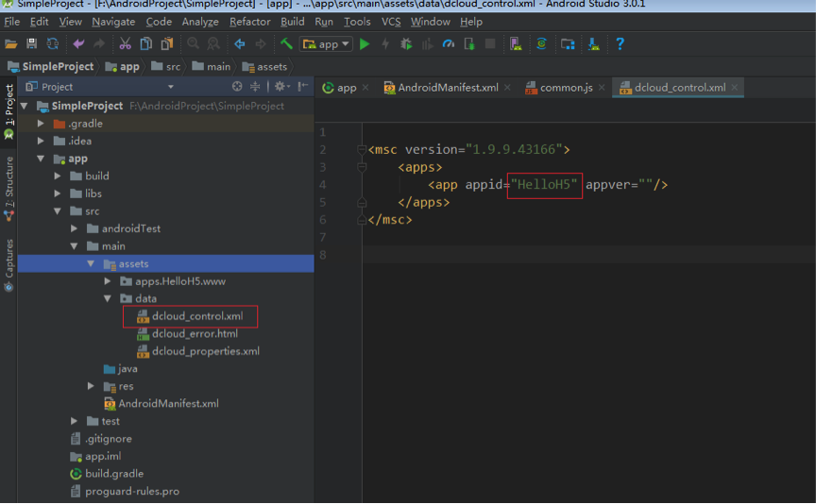Click the HelloH5 appid value in editor
This screenshot has width=816, height=504.
(544, 185)
